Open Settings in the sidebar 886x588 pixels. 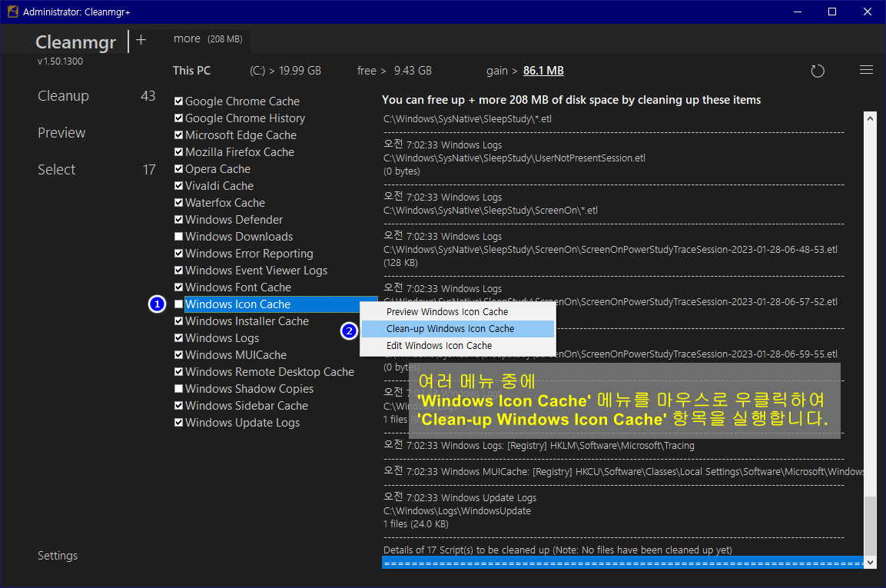point(58,556)
